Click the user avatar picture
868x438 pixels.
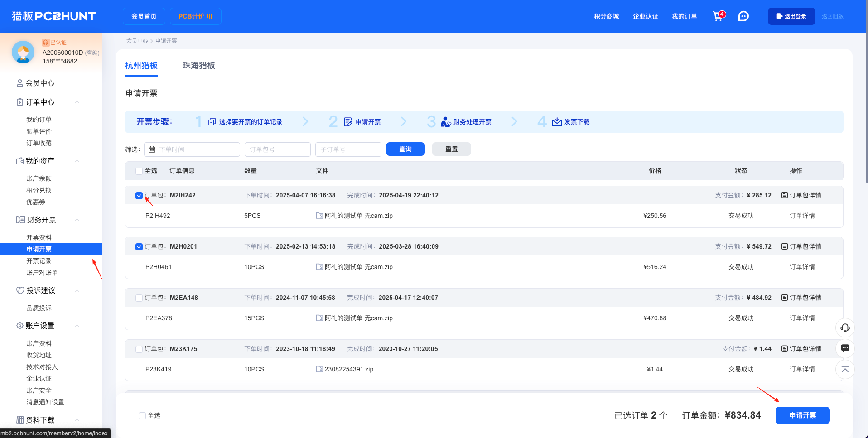point(23,52)
